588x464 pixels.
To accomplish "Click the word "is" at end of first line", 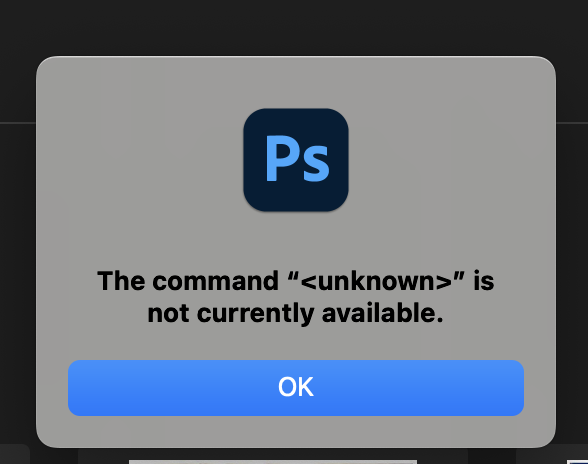I will click(x=484, y=281).
